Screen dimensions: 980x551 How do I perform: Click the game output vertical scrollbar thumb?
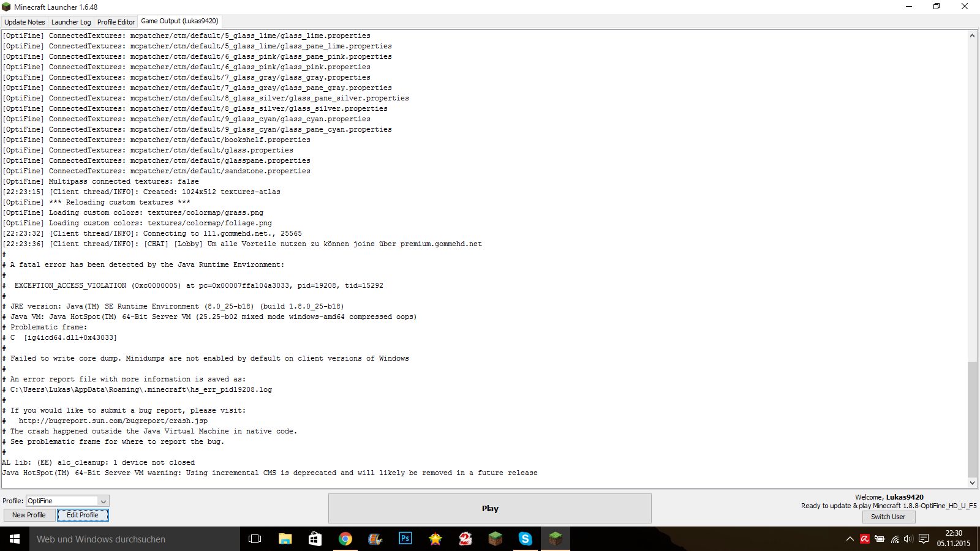click(x=973, y=419)
